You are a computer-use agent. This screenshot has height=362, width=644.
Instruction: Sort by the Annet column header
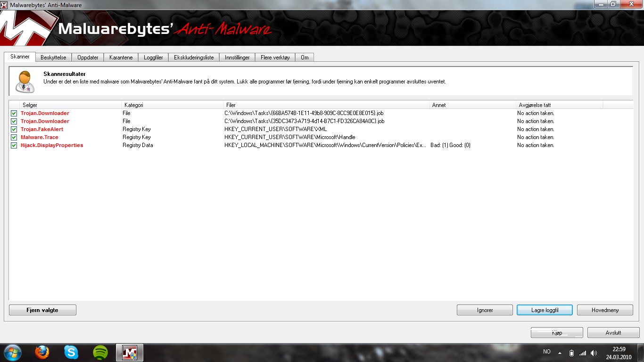coord(473,105)
